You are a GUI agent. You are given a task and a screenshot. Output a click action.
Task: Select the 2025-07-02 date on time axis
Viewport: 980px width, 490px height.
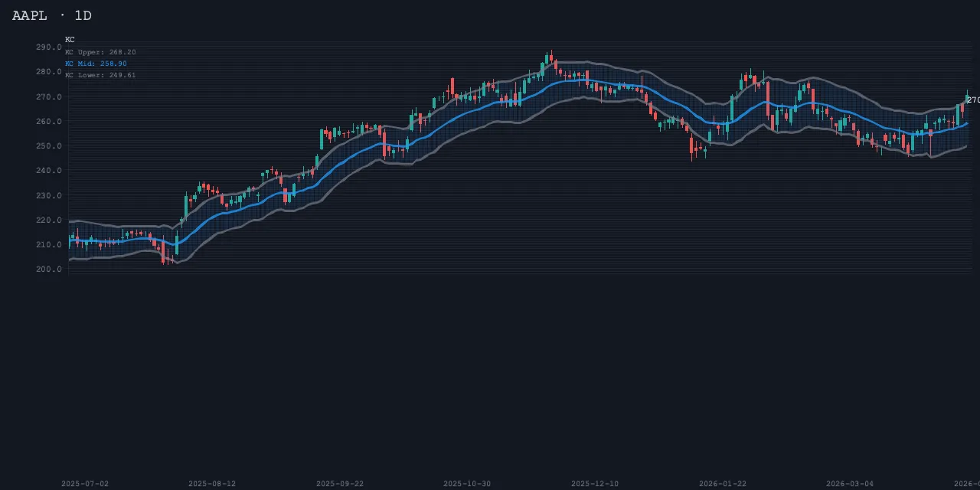pyautogui.click(x=85, y=484)
